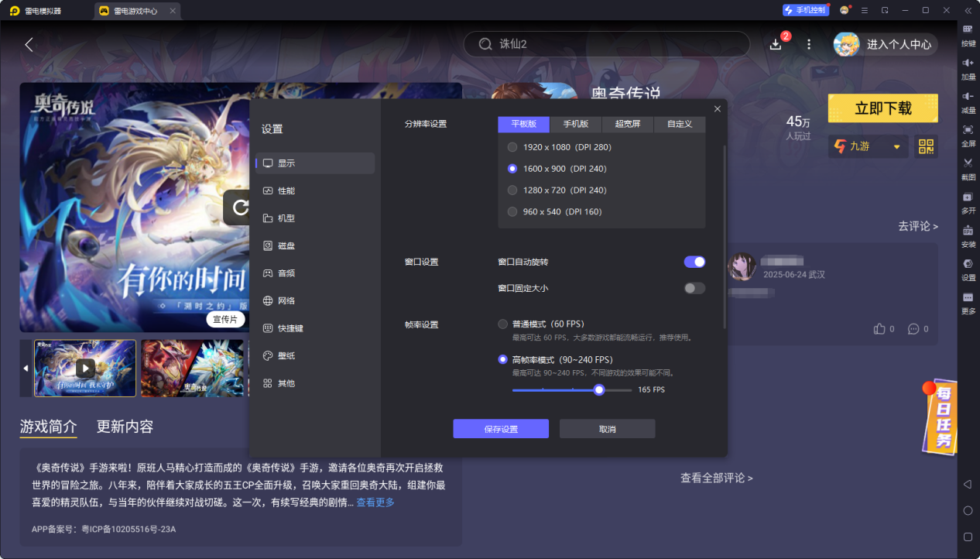Enter 全屏 fullscreen mode from sidebar
The width and height of the screenshot is (980, 559).
point(968,134)
